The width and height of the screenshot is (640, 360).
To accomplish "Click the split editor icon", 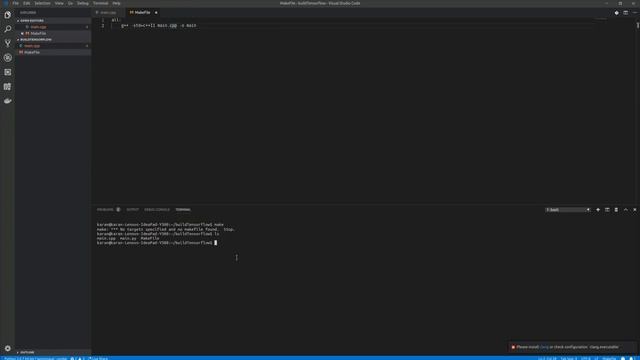I will point(626,13).
